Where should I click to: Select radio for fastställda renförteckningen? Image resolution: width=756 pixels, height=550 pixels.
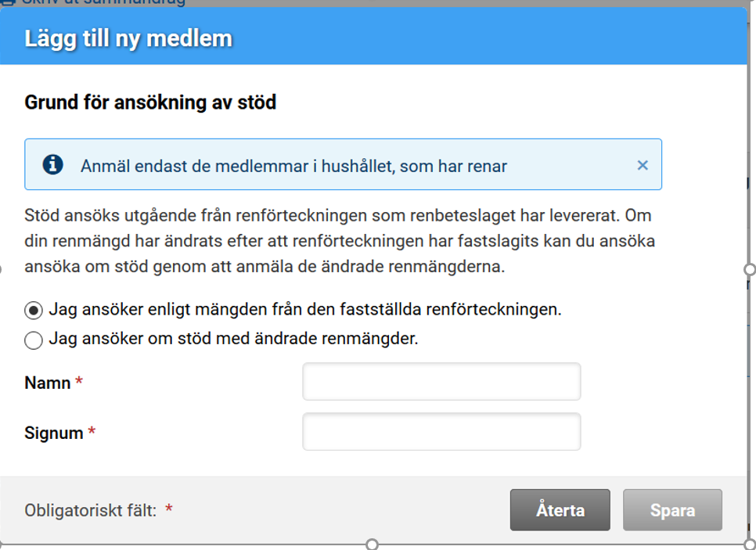[34, 311]
